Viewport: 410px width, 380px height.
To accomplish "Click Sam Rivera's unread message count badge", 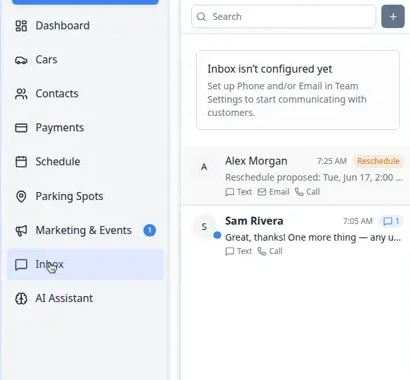I will 391,221.
